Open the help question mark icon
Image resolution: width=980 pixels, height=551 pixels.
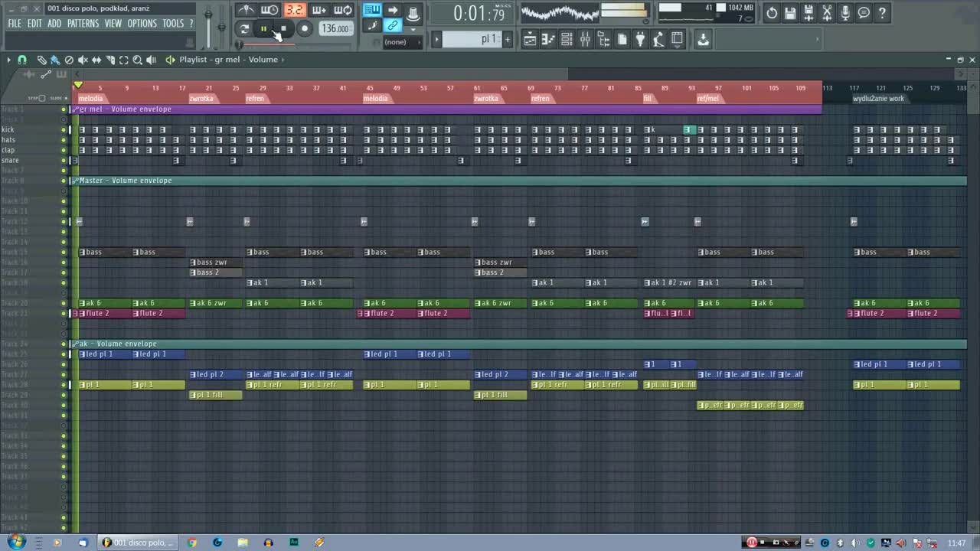(x=882, y=13)
